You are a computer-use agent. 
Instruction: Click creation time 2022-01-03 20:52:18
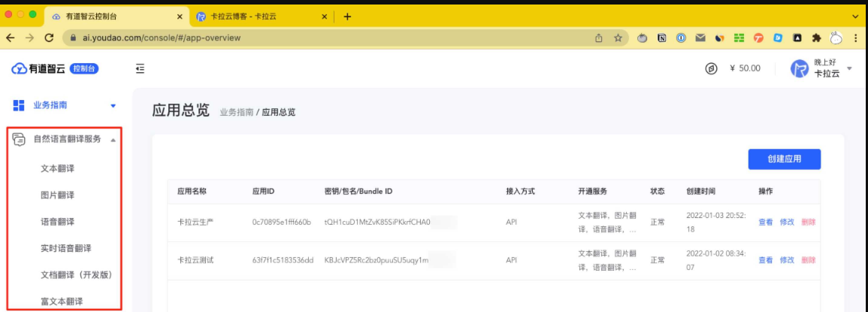[715, 222]
